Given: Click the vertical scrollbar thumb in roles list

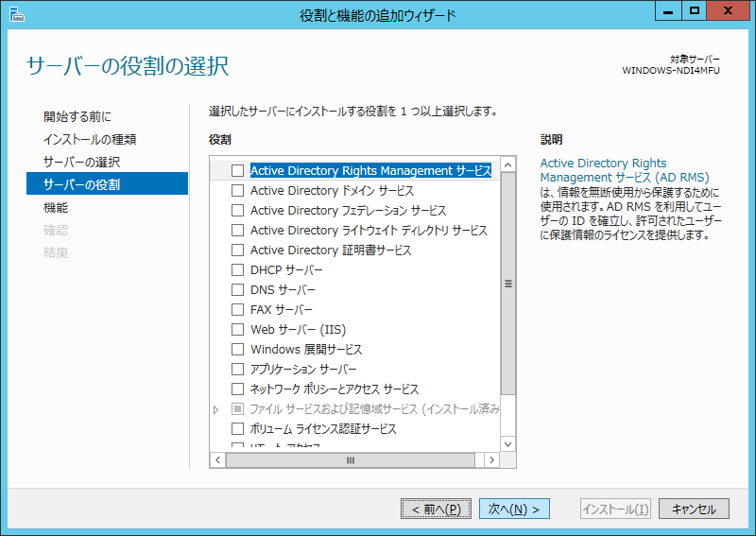Looking at the screenshot, I should [x=507, y=284].
